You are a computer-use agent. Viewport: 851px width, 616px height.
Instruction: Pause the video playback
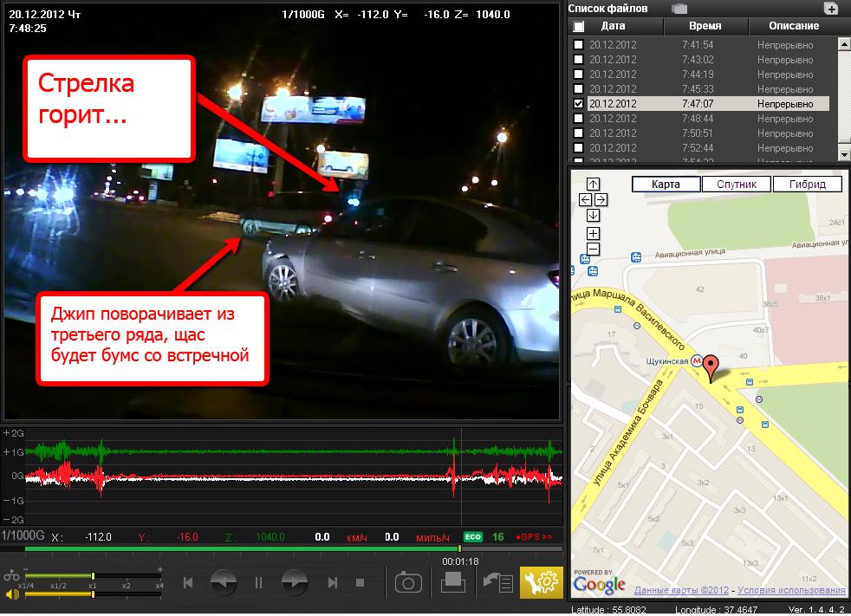[x=258, y=583]
